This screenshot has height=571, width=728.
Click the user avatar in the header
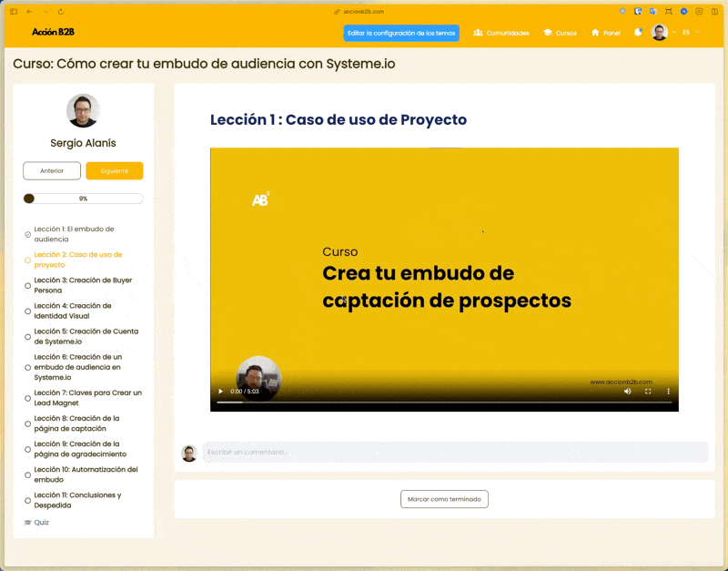pyautogui.click(x=659, y=33)
